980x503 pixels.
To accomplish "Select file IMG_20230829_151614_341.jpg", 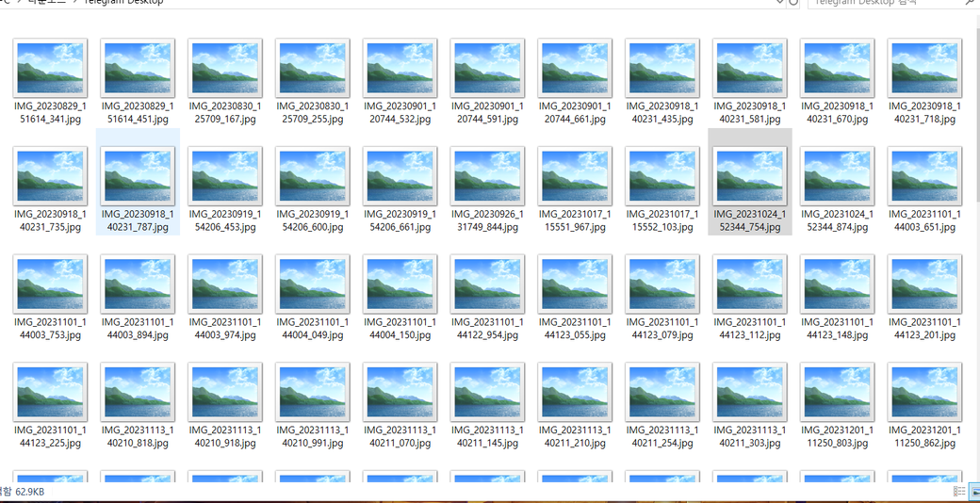I will pos(50,68).
